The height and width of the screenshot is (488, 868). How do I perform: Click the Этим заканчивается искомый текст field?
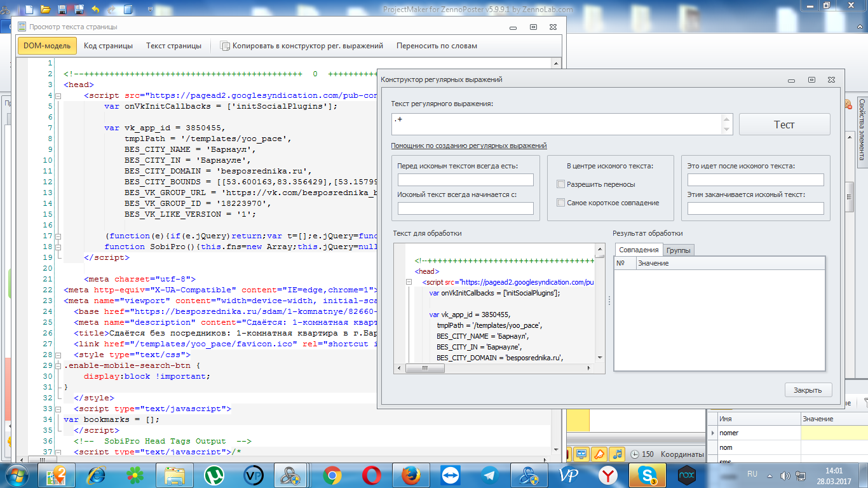pyautogui.click(x=756, y=208)
